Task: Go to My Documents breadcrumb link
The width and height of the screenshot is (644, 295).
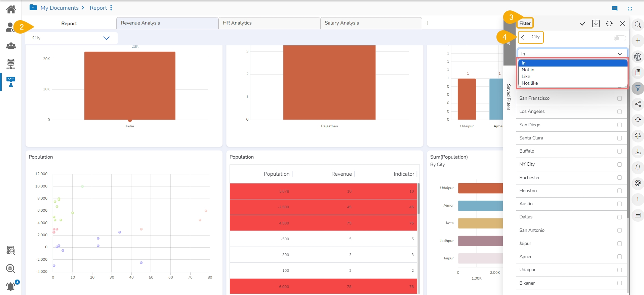Action: [x=59, y=8]
